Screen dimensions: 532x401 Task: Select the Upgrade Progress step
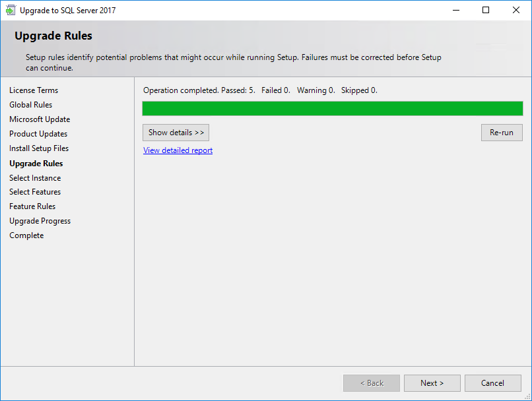coord(40,221)
